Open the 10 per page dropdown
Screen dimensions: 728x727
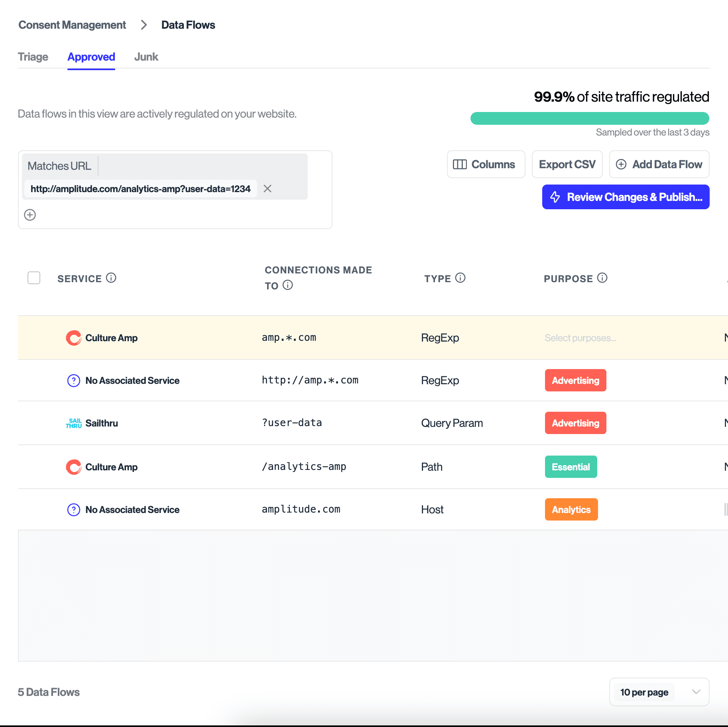coord(659,692)
